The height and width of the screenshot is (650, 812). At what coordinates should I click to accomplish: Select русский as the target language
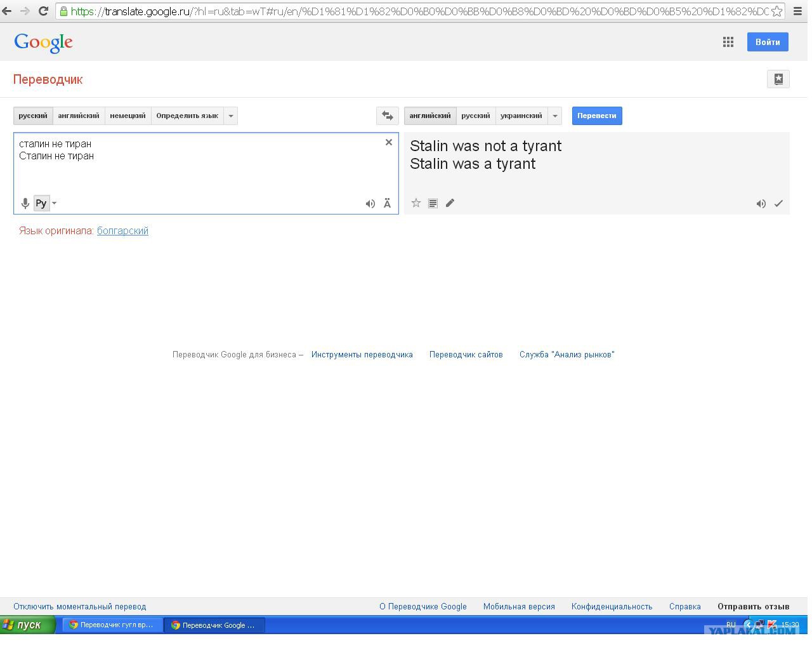click(476, 116)
